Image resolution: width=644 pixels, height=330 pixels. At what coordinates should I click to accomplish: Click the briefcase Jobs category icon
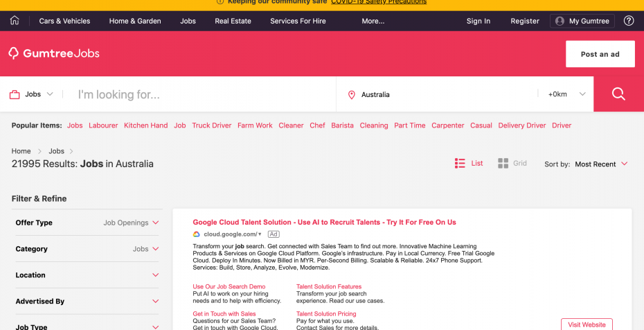(x=15, y=94)
